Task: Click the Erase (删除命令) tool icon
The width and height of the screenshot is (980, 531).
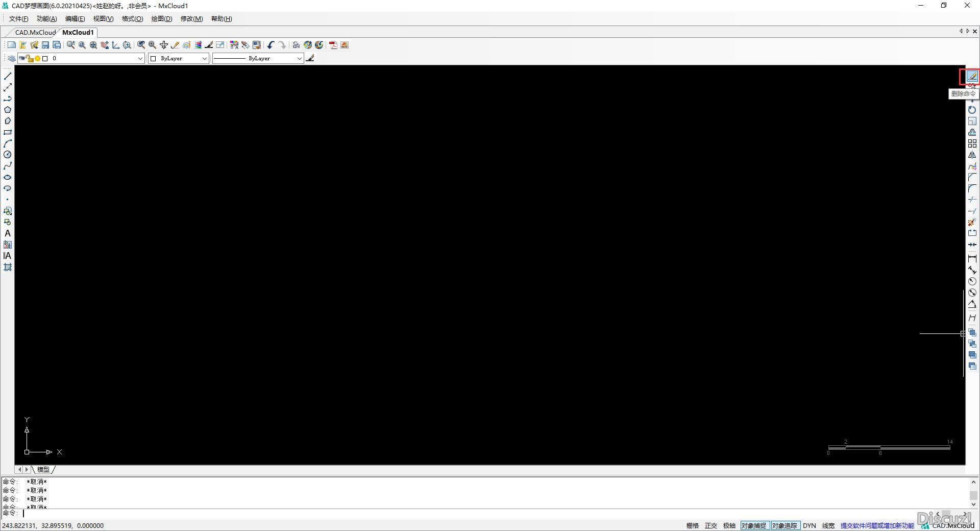Action: coord(972,77)
